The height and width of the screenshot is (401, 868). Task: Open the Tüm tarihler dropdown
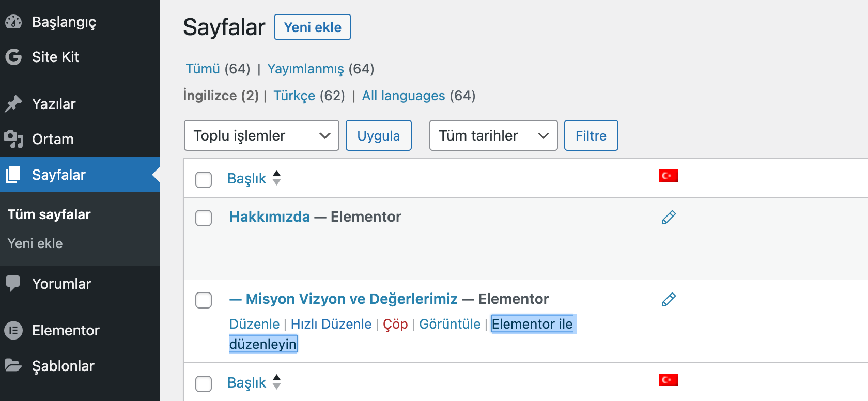click(492, 135)
